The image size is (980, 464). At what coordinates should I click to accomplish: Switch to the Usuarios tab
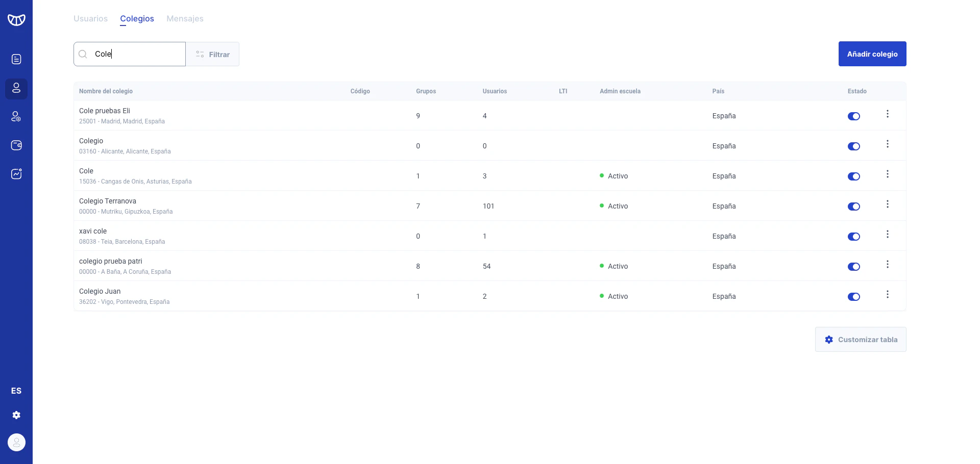(90, 19)
